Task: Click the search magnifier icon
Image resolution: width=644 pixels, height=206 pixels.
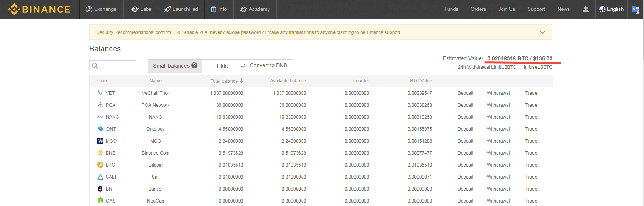Action: pyautogui.click(x=95, y=66)
